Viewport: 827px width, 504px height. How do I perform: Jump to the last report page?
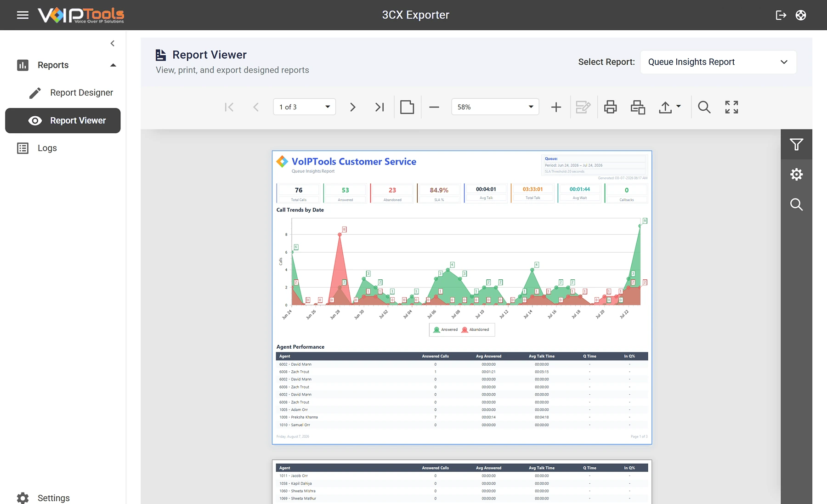tap(379, 107)
